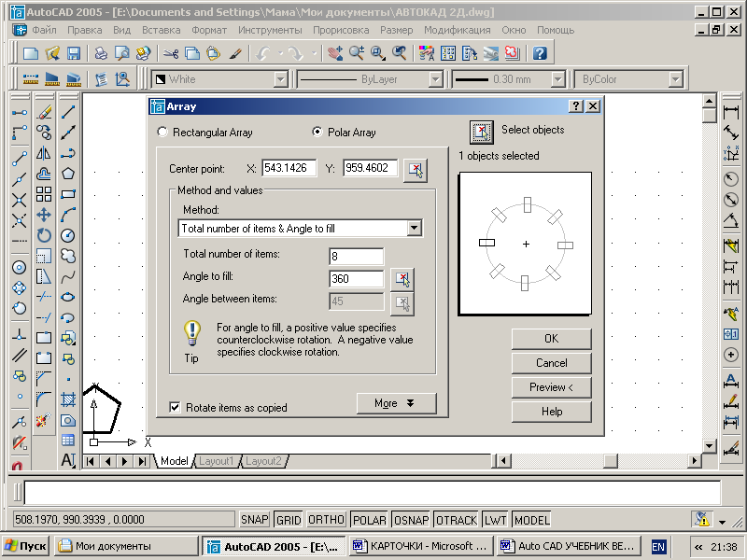Click Help button in Array dialog
Viewport: 747px width, 560px height.
[551, 412]
